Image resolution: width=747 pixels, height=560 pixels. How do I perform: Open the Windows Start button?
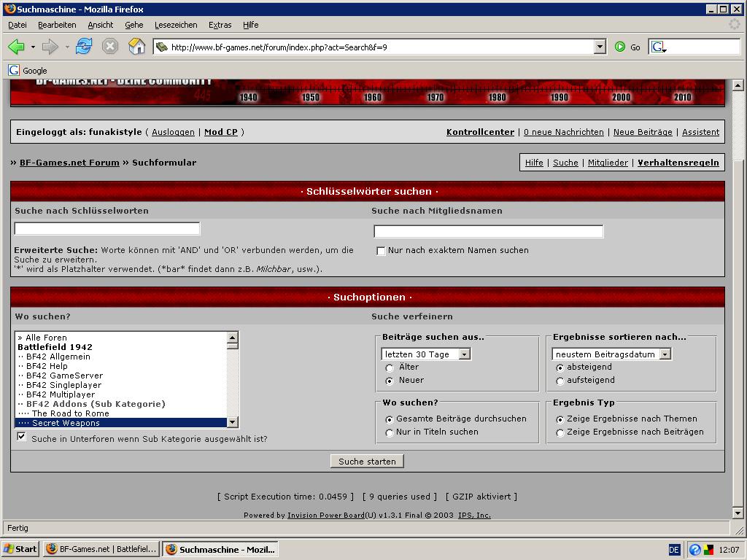[20, 549]
